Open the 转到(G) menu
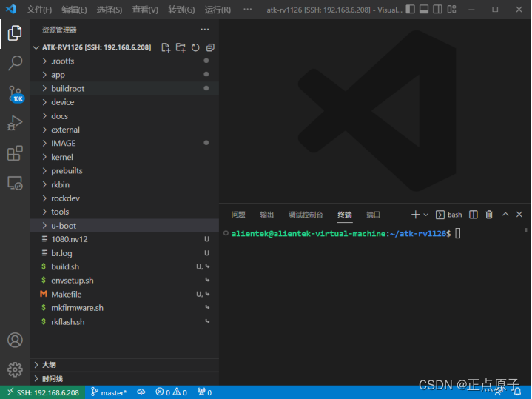 point(181,10)
